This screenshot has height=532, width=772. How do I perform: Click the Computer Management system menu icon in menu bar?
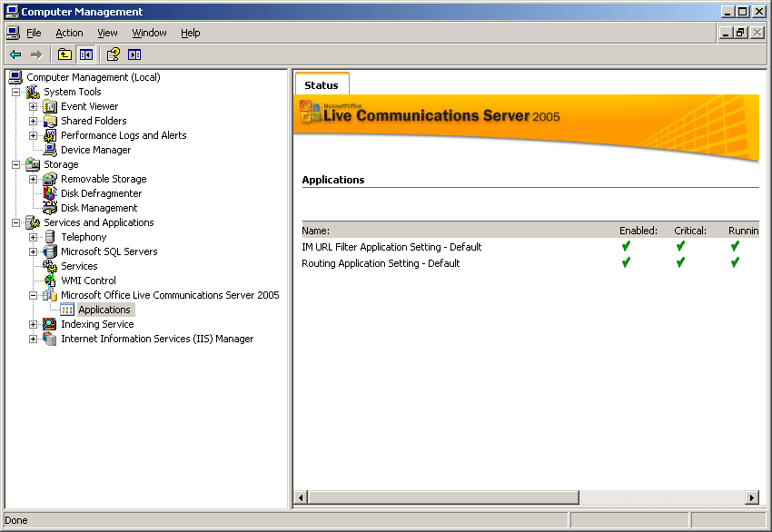(x=13, y=33)
